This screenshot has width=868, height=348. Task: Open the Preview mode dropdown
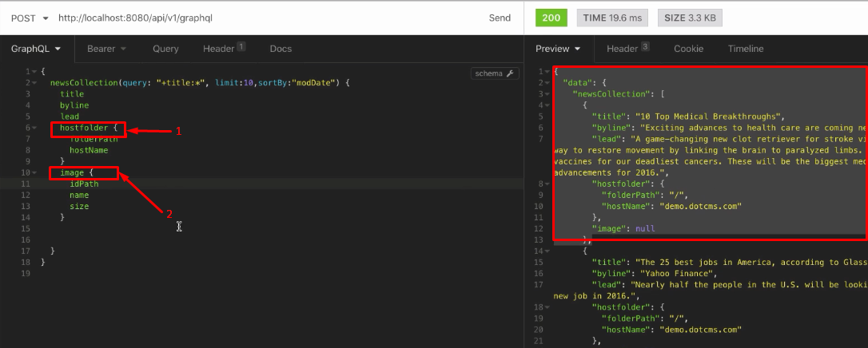[x=558, y=49]
